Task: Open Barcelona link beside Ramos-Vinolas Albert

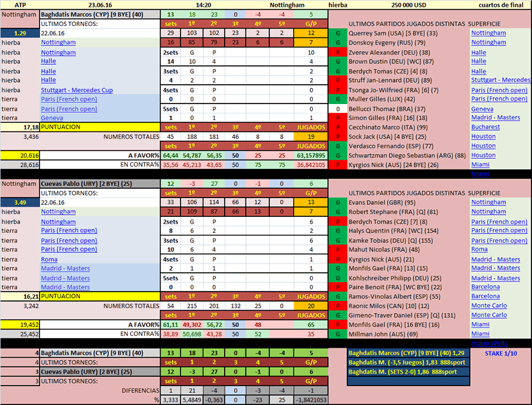Action: [x=485, y=296]
